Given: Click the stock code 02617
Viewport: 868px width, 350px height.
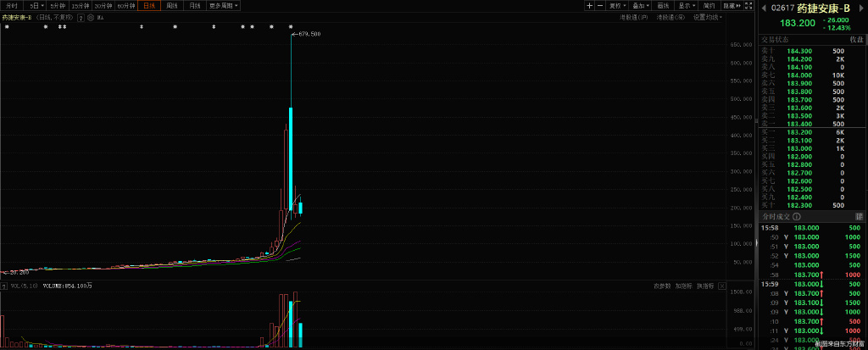Looking at the screenshot, I should click(x=782, y=8).
